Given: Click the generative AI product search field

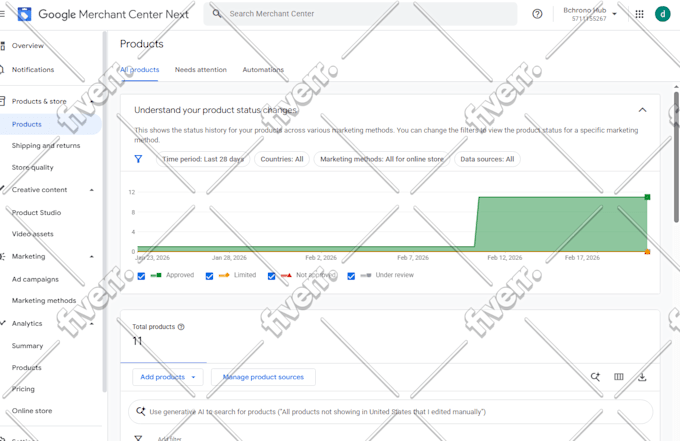Looking at the screenshot, I should point(390,412).
